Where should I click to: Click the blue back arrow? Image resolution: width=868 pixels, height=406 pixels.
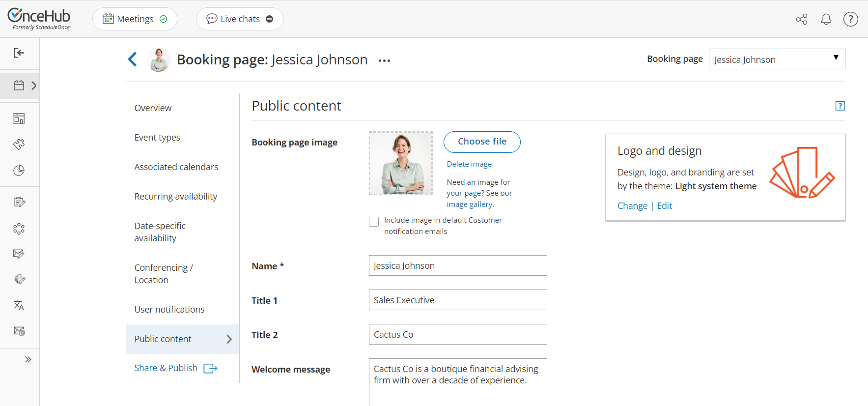click(x=132, y=59)
